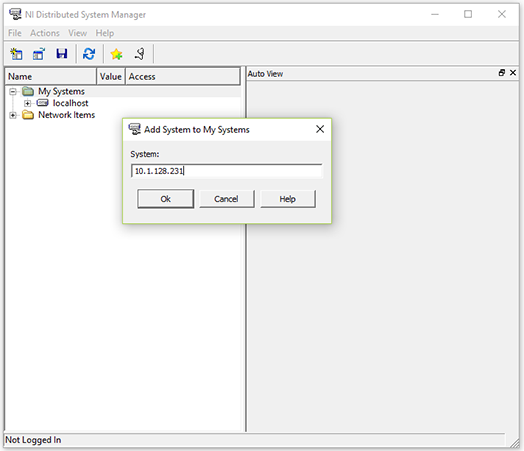Expand the Network Items tree node
This screenshot has height=451, width=524.
(13, 115)
